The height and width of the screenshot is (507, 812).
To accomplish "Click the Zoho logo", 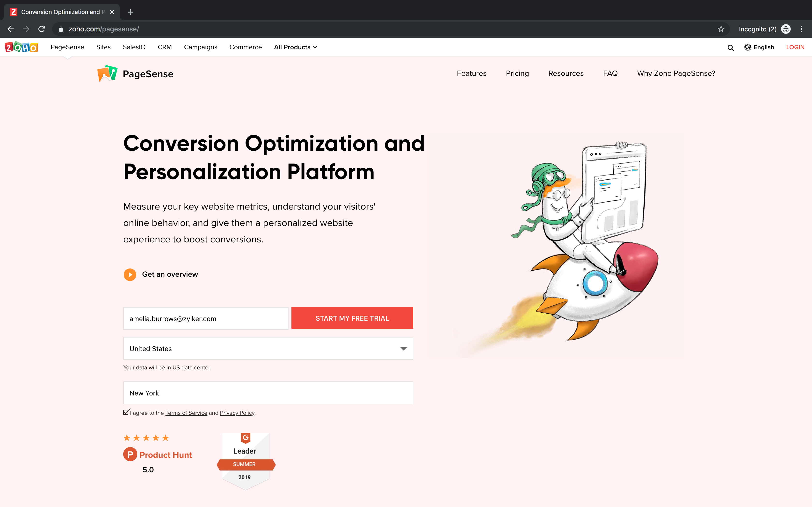I will 22,47.
